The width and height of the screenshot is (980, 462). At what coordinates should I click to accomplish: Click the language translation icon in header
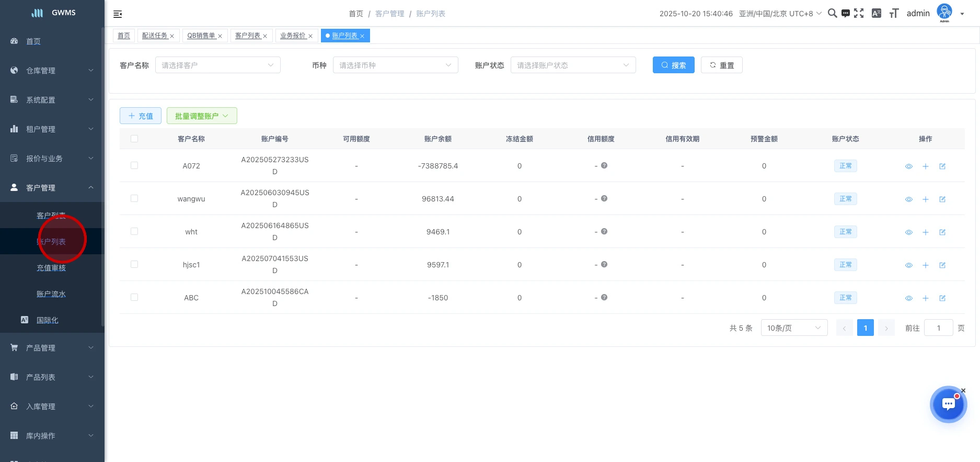point(877,14)
